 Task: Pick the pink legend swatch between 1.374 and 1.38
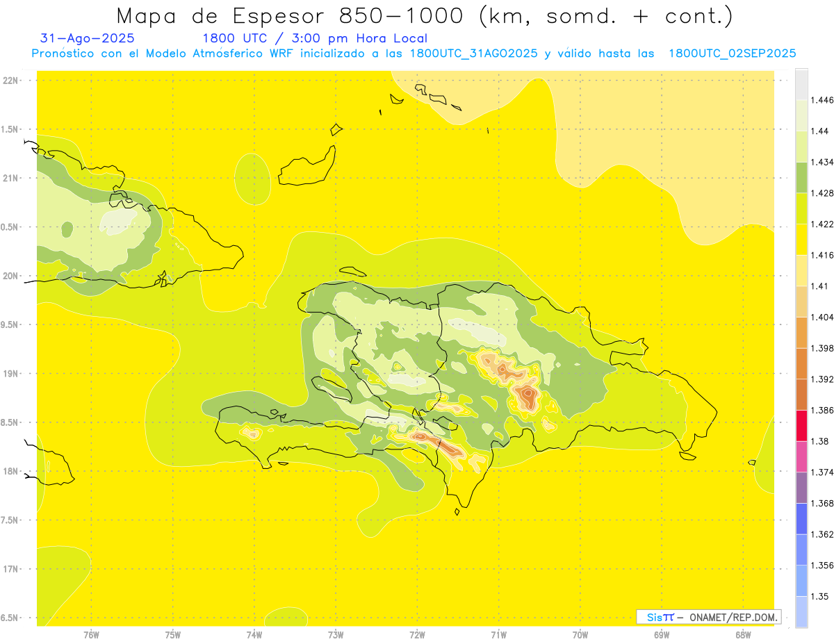click(801, 456)
